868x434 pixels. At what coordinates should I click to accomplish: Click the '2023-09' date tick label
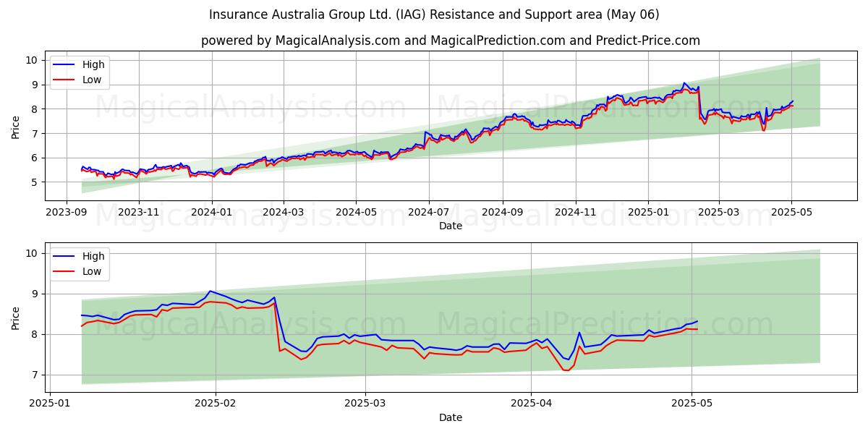(66, 213)
